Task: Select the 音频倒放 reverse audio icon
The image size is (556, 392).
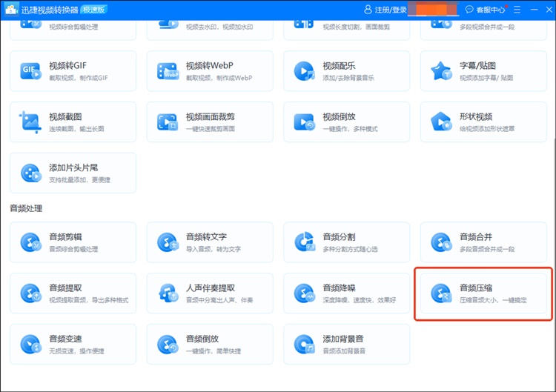Action: [168, 344]
